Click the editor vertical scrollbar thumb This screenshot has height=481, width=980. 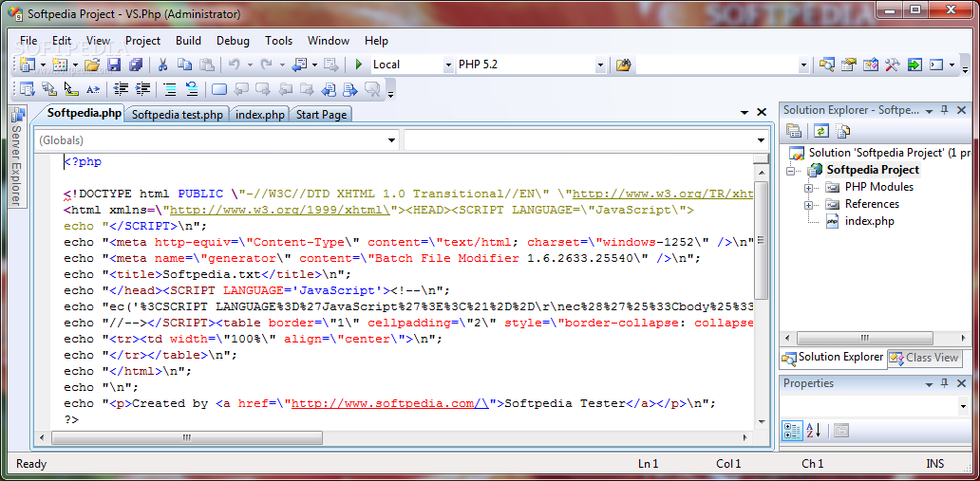761,241
